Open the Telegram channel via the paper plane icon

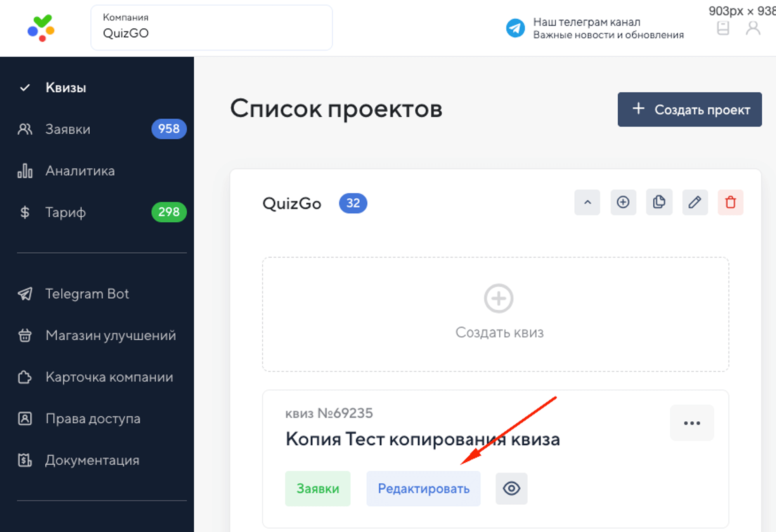516,28
